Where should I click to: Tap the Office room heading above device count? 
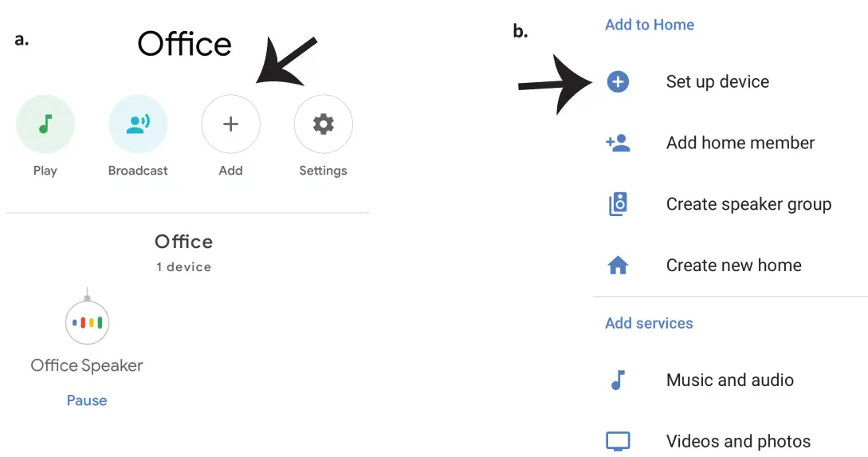click(x=183, y=242)
